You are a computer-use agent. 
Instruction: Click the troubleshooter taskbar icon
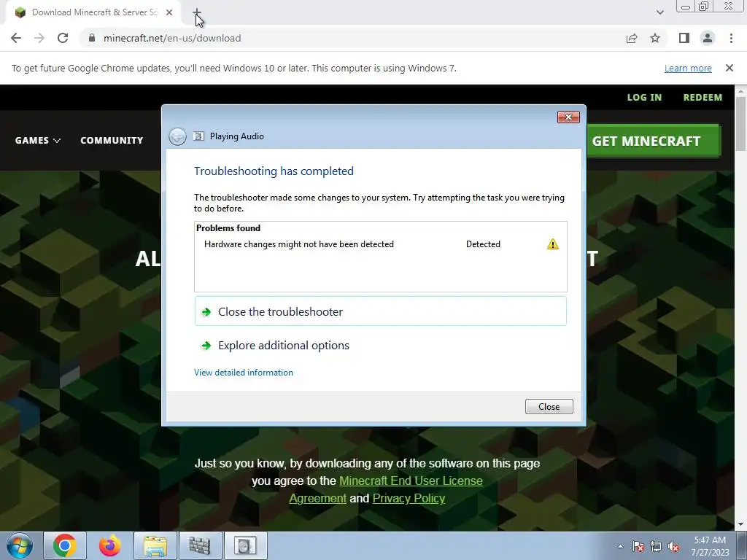pos(245,545)
